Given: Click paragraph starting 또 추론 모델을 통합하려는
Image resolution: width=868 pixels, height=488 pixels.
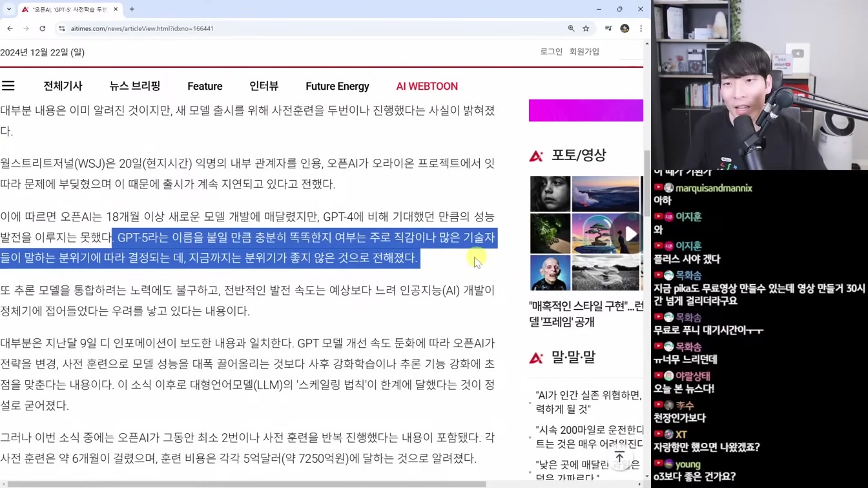Looking at the screenshot, I should tap(247, 300).
